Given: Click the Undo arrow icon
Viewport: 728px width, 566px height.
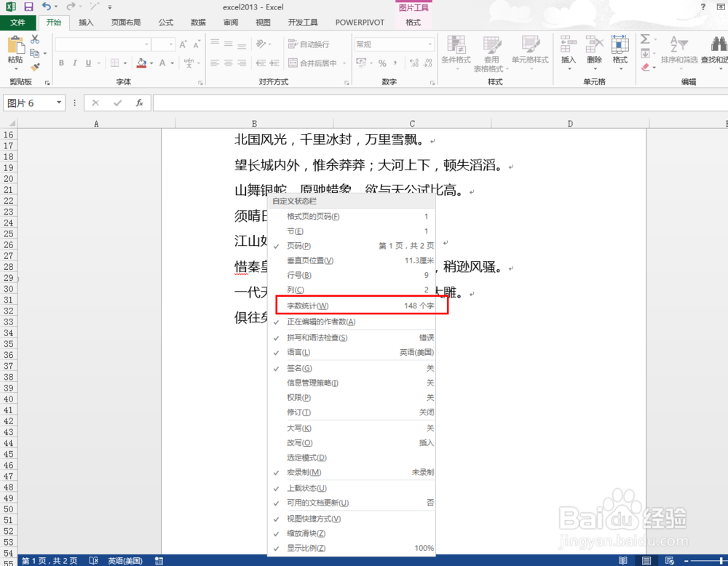Looking at the screenshot, I should pyautogui.click(x=46, y=7).
